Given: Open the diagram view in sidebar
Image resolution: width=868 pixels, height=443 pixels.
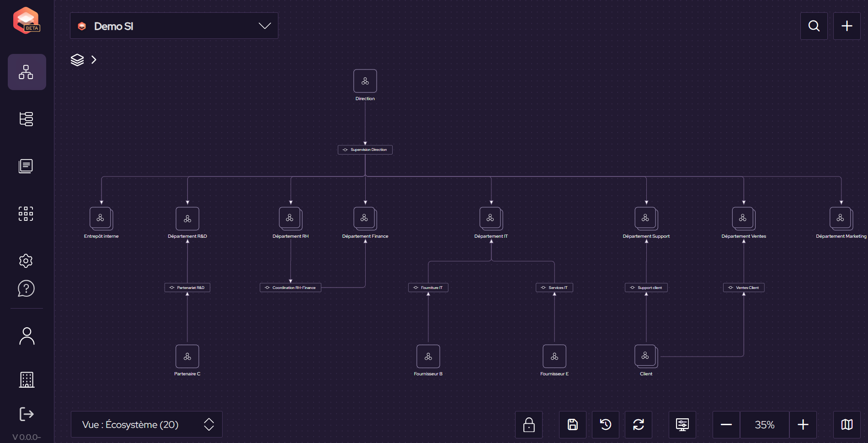Looking at the screenshot, I should pos(27,72).
